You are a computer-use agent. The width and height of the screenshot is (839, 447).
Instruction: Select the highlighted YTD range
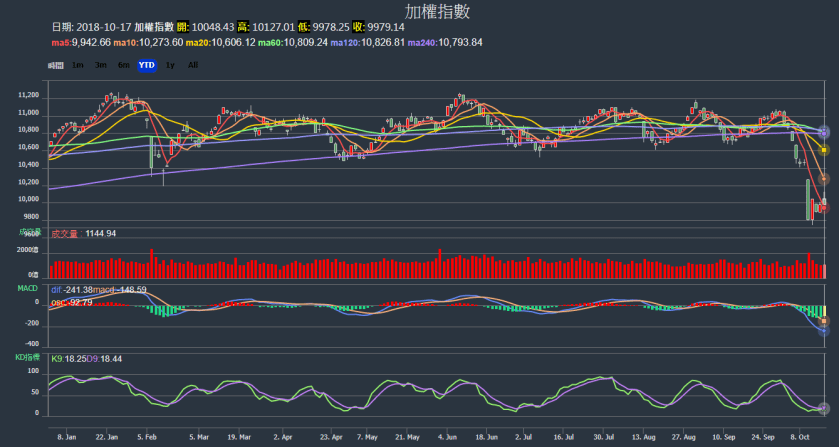tap(147, 65)
